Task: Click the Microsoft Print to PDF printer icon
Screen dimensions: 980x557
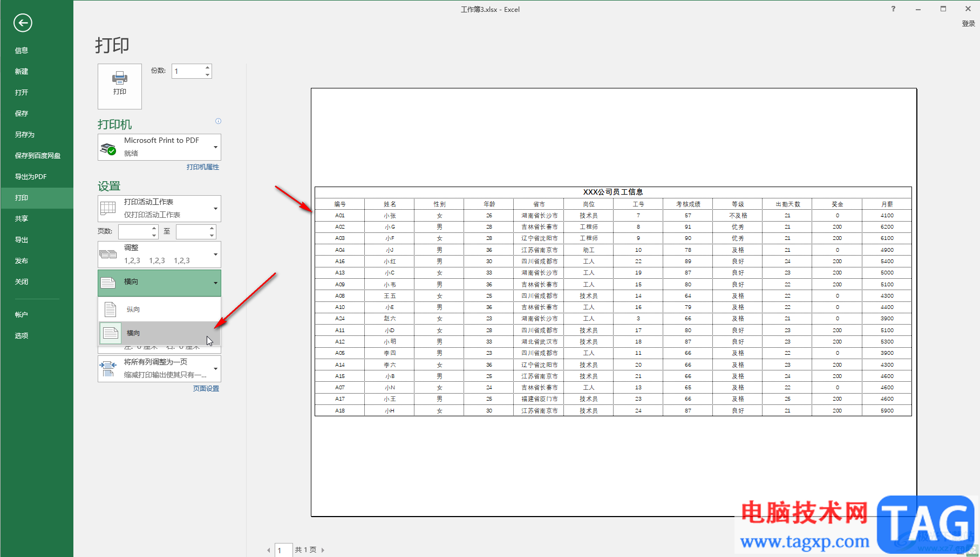Action: tap(108, 148)
